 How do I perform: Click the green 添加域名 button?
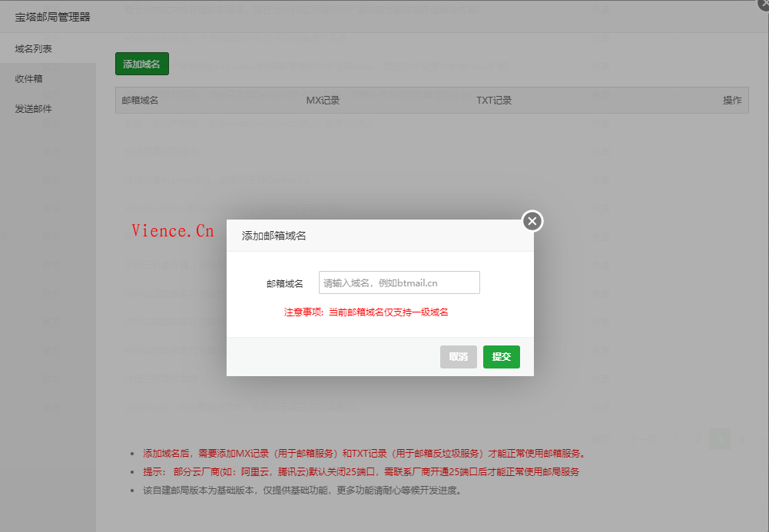pyautogui.click(x=141, y=64)
